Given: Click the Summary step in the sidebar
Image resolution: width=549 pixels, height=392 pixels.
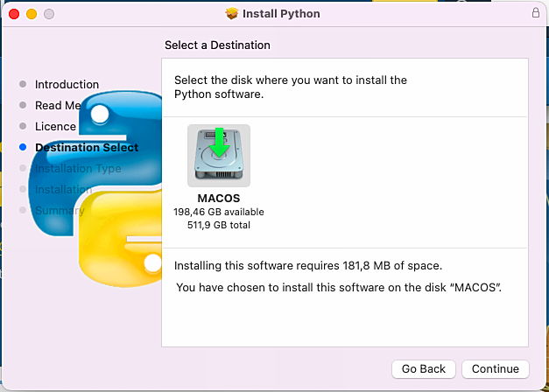Looking at the screenshot, I should pos(59,211).
